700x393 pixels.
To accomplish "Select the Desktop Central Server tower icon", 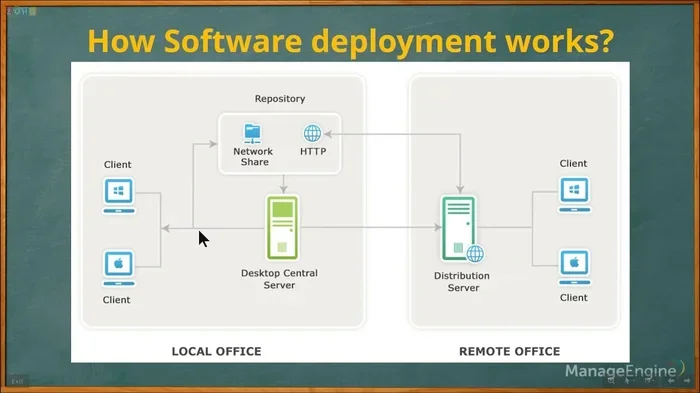I will [x=283, y=228].
